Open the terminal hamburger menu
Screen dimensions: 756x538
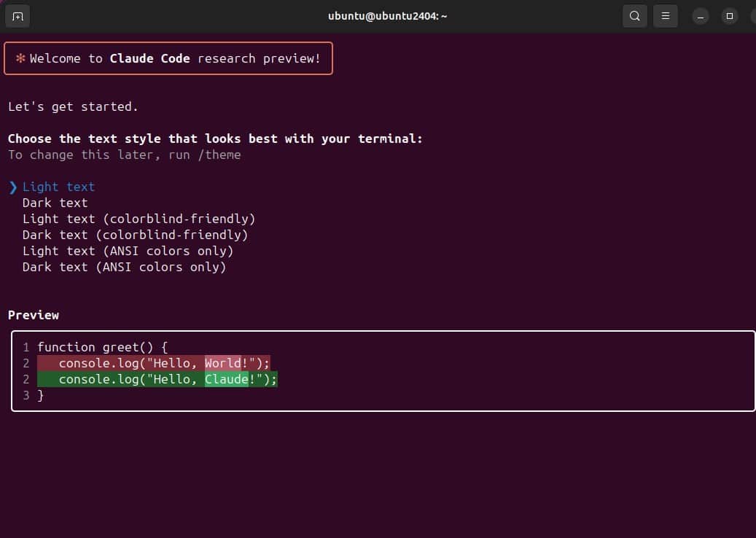click(665, 16)
